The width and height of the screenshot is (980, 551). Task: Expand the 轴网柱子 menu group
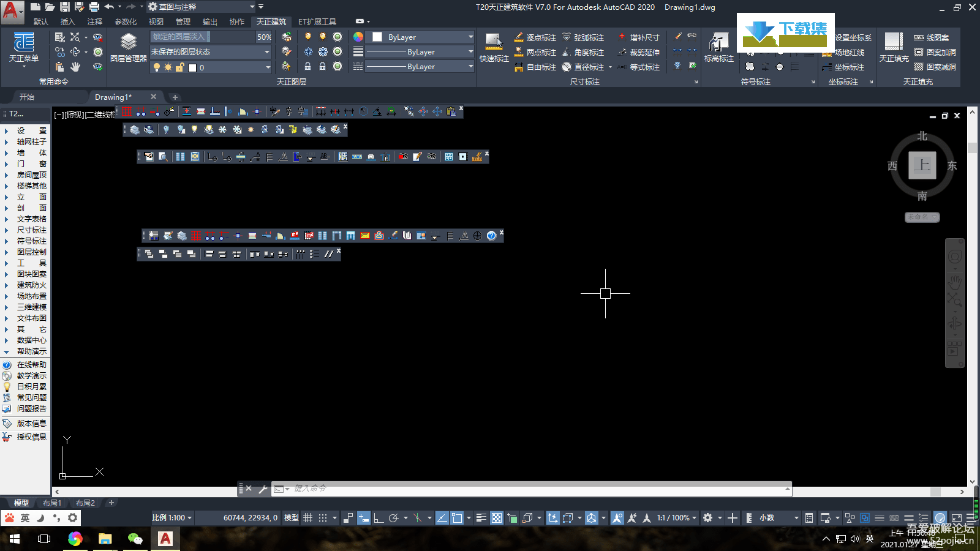point(24,141)
